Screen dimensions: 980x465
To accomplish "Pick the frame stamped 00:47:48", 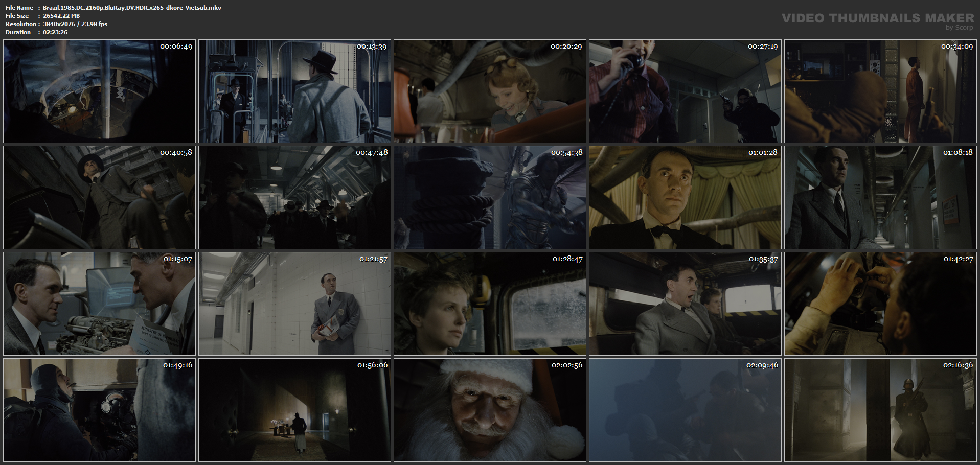I will coord(294,197).
